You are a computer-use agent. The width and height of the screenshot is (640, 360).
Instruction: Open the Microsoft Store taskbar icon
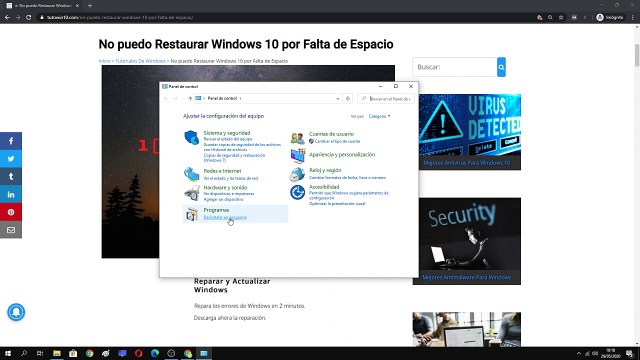pyautogui.click(x=73, y=353)
